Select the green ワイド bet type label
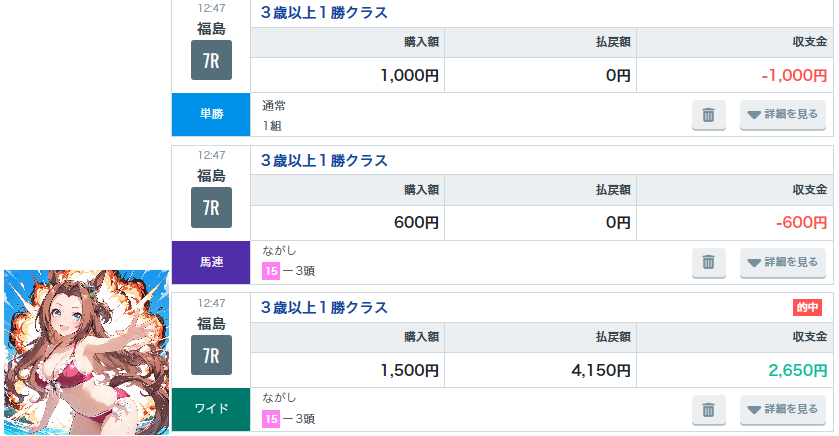 tap(211, 408)
